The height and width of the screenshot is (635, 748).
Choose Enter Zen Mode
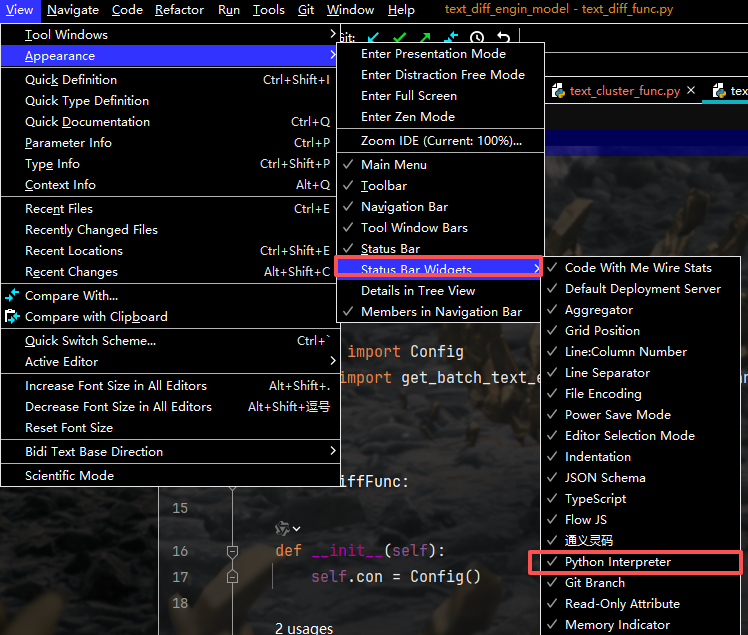[x=440, y=117]
